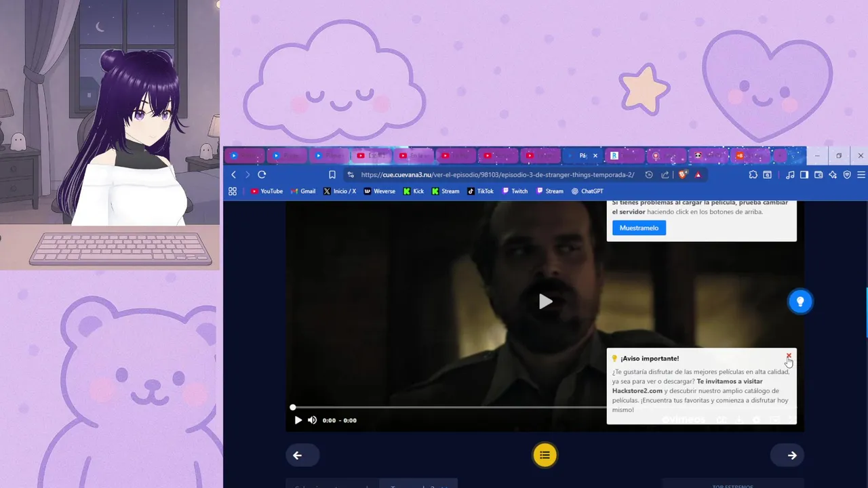Share this page via the share icon
Screen dimensions: 868x488
(665, 175)
